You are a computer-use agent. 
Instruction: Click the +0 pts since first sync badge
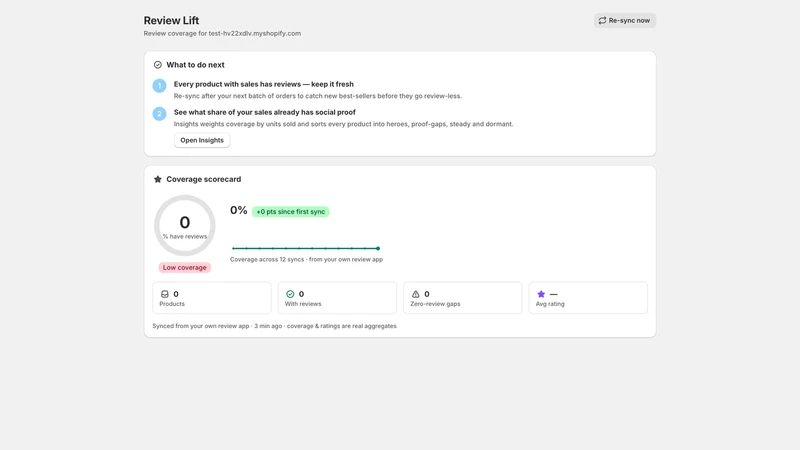click(290, 212)
